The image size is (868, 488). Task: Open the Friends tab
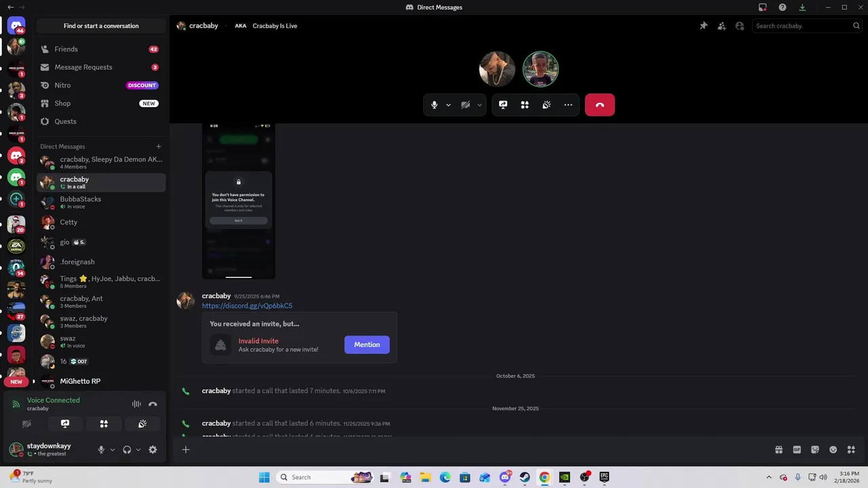point(101,49)
